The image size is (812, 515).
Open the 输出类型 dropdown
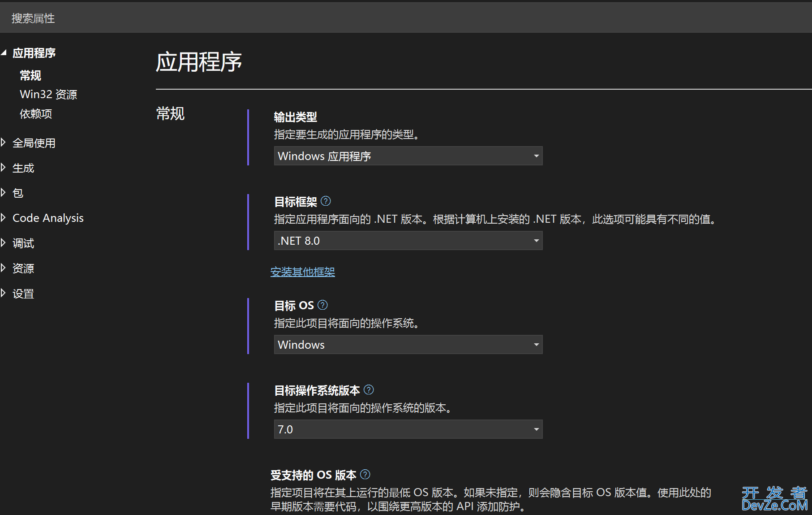[x=408, y=156]
